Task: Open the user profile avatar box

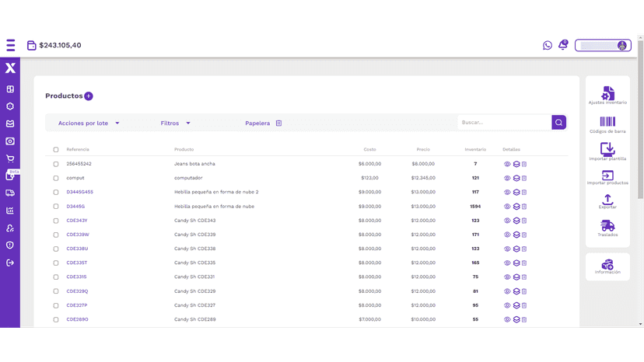Action: point(603,45)
